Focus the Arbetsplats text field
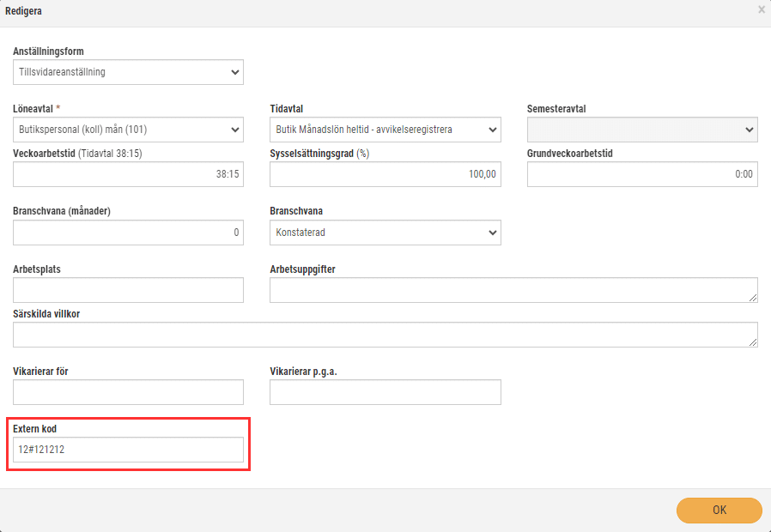The width and height of the screenshot is (771, 532). 128,290
